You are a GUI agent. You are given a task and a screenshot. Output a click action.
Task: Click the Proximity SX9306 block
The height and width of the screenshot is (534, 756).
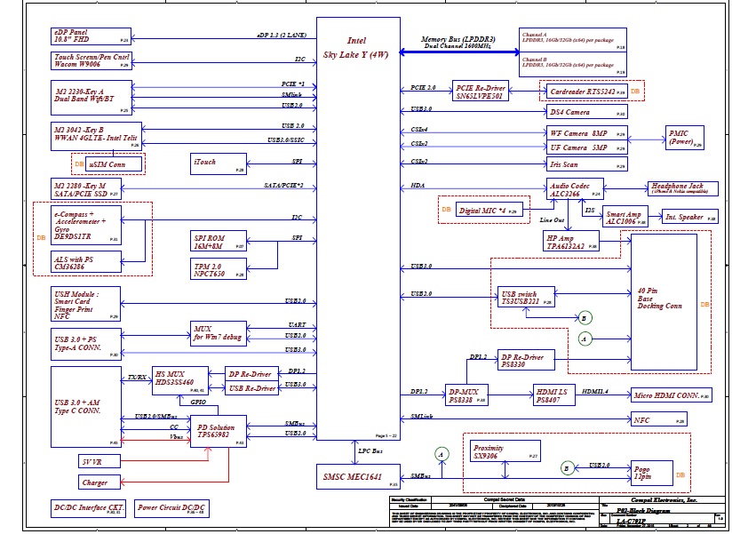click(505, 450)
